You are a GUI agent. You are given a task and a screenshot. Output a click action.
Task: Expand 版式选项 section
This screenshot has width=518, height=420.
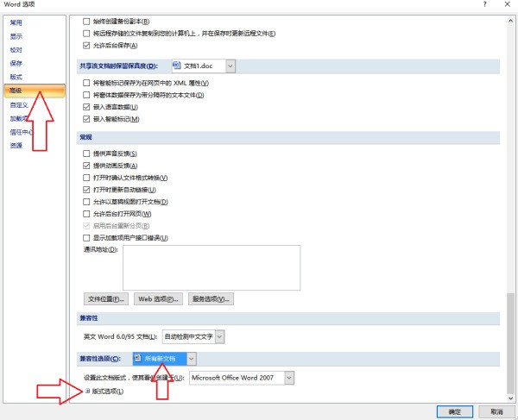pyautogui.click(x=87, y=391)
